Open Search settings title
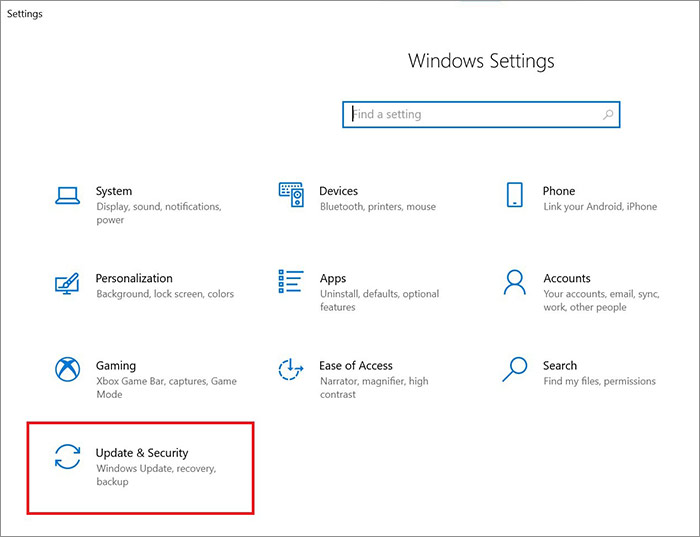The width and height of the screenshot is (700, 537). tap(560, 366)
